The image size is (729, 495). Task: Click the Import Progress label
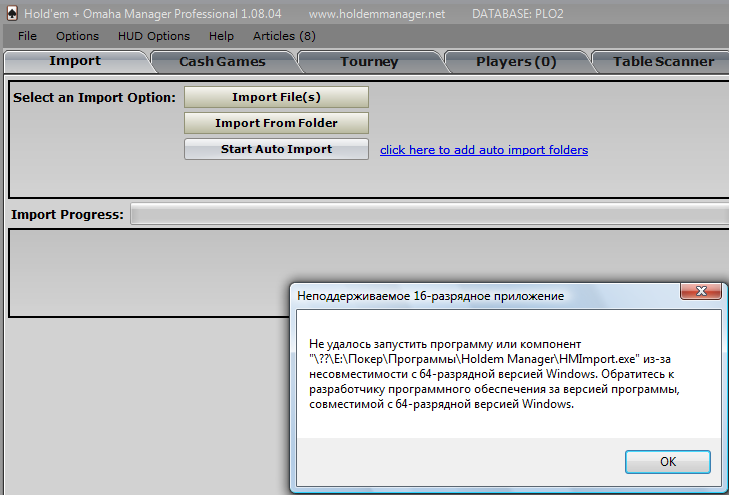67,215
